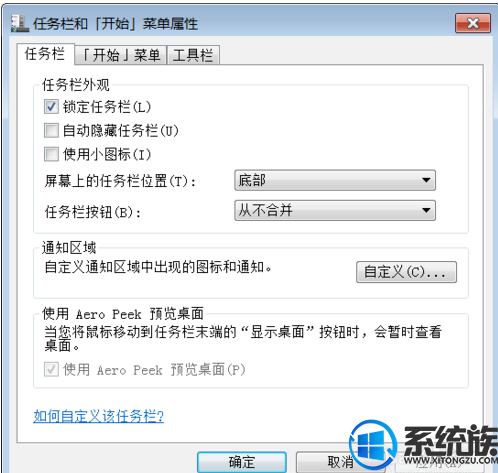Click the arrow on the 底部 combo box
The width and height of the screenshot is (498, 473).
426,180
